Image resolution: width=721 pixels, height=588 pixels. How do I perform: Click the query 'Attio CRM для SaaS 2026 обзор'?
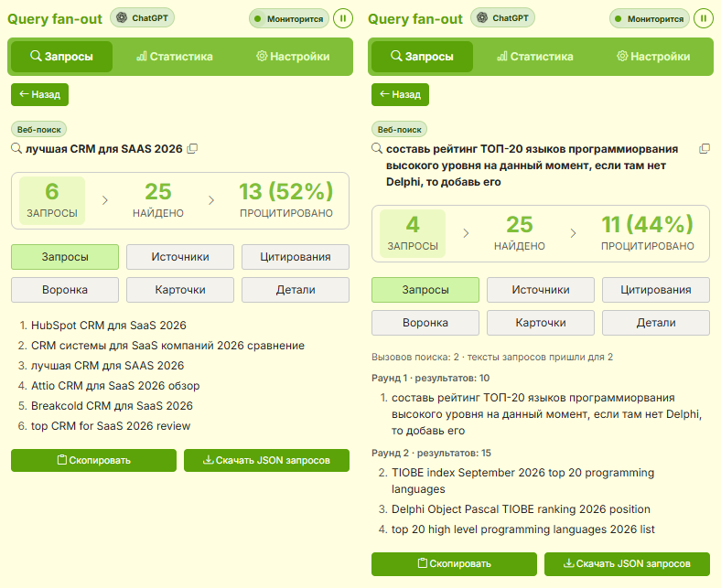click(115, 386)
